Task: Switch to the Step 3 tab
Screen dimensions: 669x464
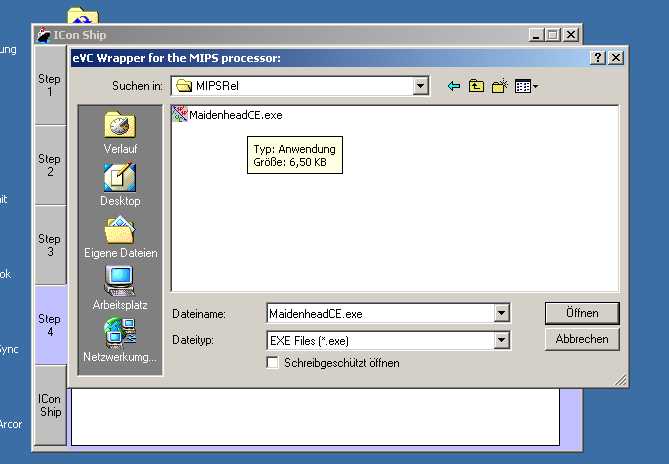Action: [50, 245]
